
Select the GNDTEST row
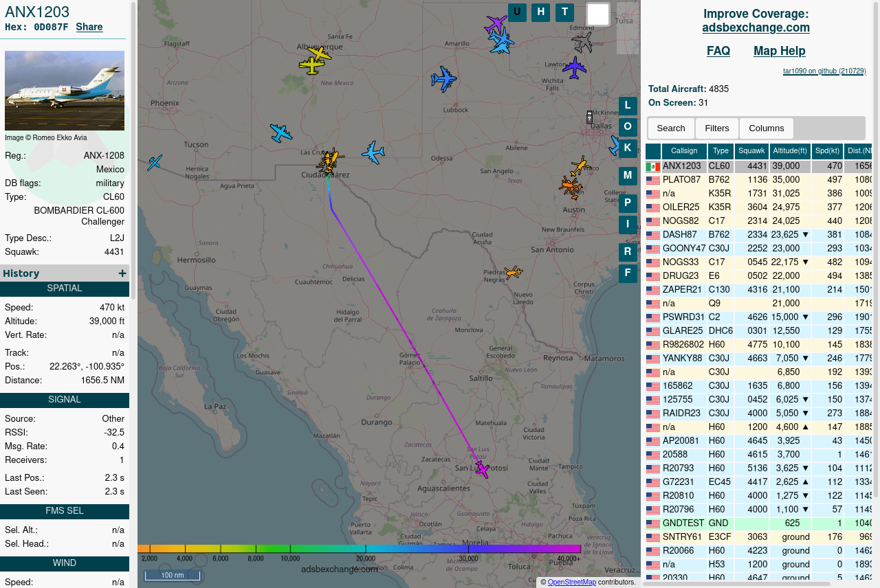[759, 523]
